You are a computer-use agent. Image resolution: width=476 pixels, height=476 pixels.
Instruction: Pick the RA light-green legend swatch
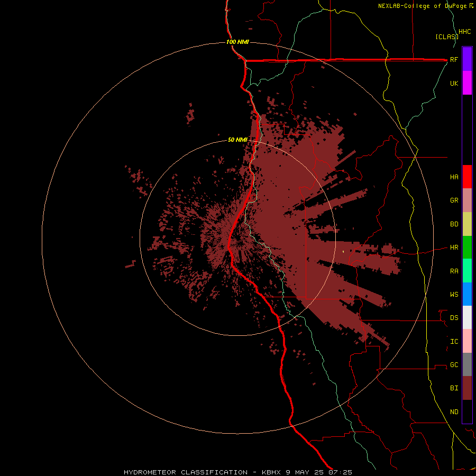(x=467, y=271)
